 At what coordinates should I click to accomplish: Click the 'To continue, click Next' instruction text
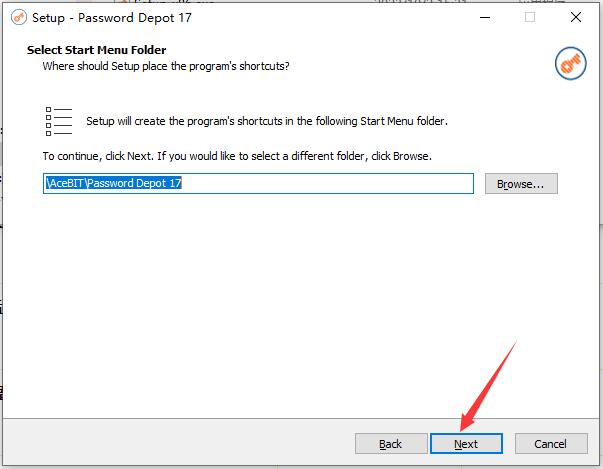coord(237,156)
